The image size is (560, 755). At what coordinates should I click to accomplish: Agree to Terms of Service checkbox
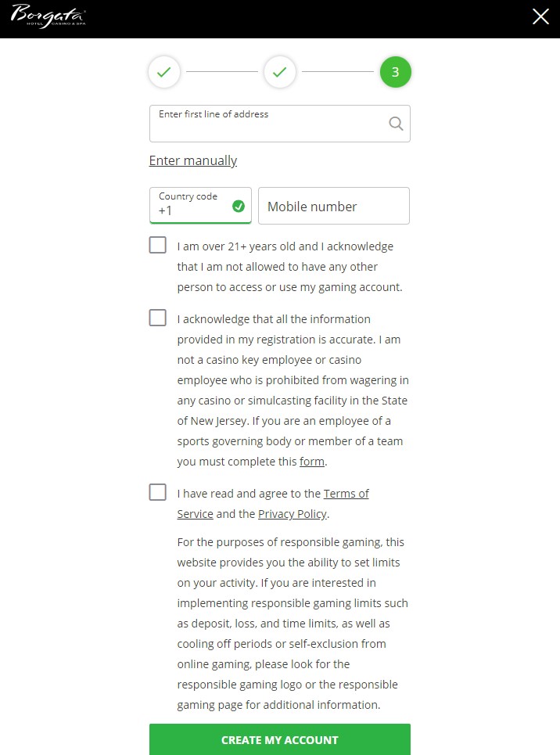(157, 492)
